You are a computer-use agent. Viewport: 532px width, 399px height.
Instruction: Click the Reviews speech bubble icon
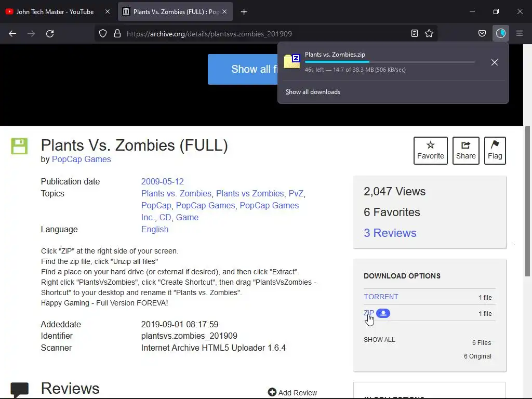[19, 390]
